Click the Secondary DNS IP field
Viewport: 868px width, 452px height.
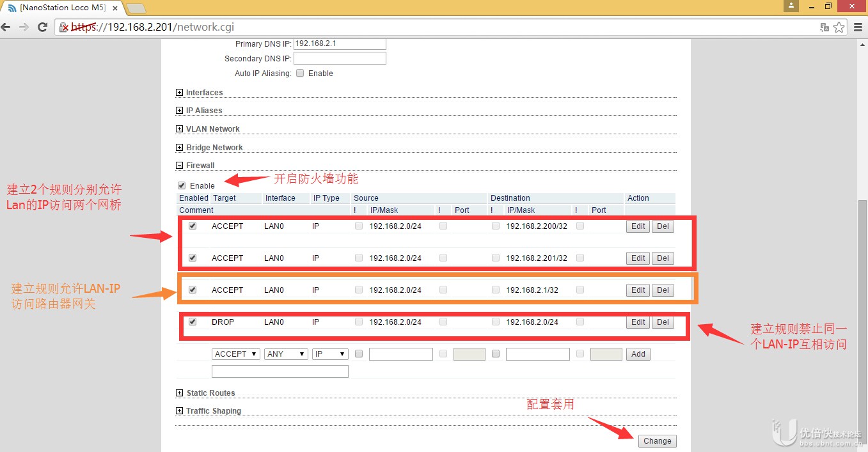[x=340, y=58]
